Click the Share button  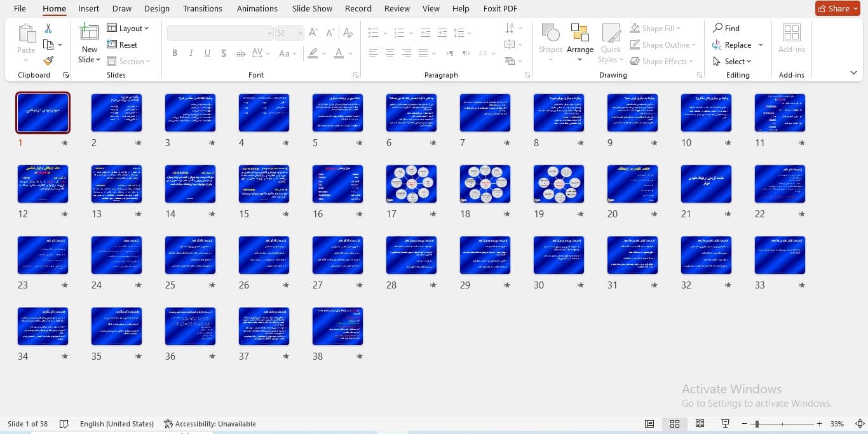(x=837, y=8)
